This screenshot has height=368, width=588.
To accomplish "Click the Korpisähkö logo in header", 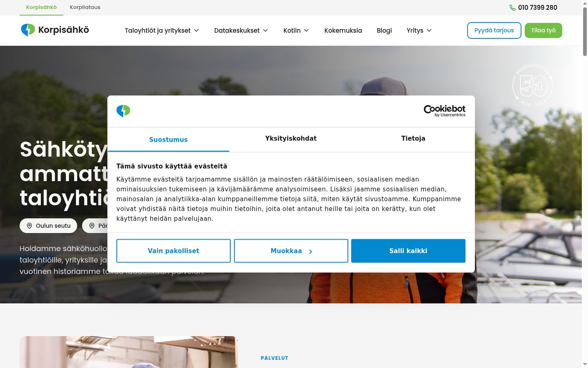I will [x=55, y=30].
